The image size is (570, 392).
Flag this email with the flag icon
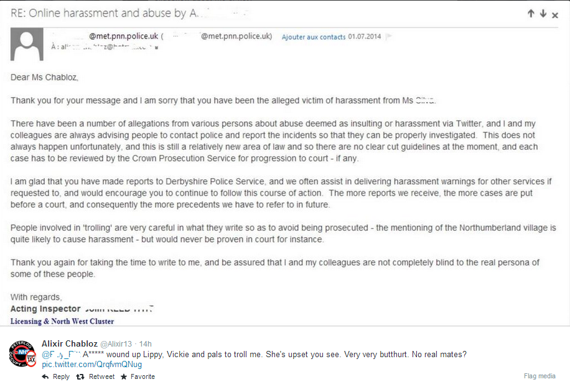[388, 36]
